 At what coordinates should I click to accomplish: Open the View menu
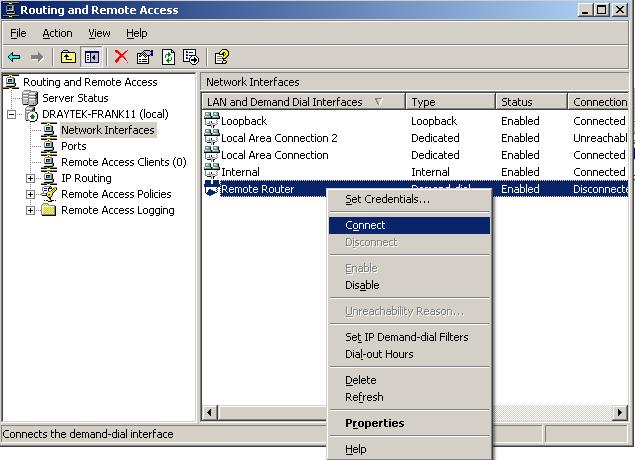coord(99,33)
